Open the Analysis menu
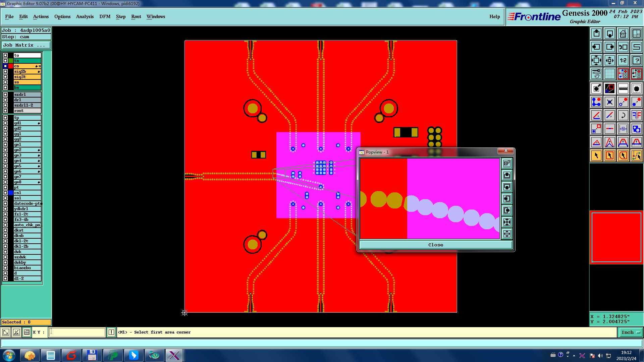644x362 pixels. 85,16
